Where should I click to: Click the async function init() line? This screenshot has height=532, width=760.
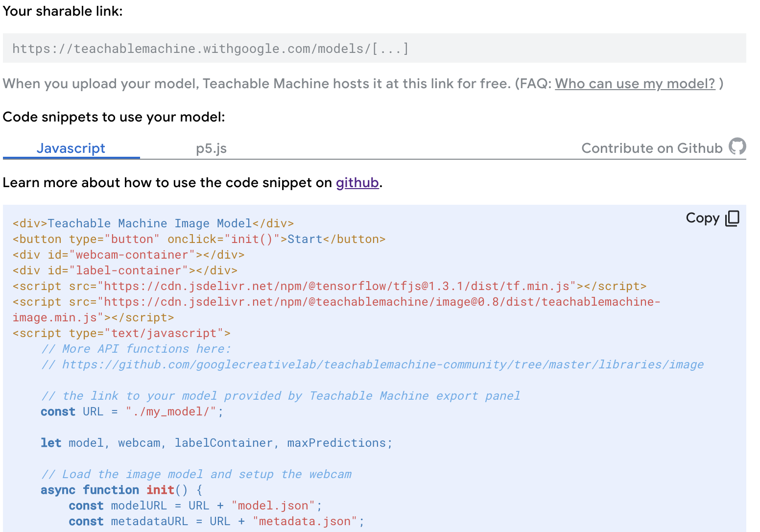(x=121, y=490)
